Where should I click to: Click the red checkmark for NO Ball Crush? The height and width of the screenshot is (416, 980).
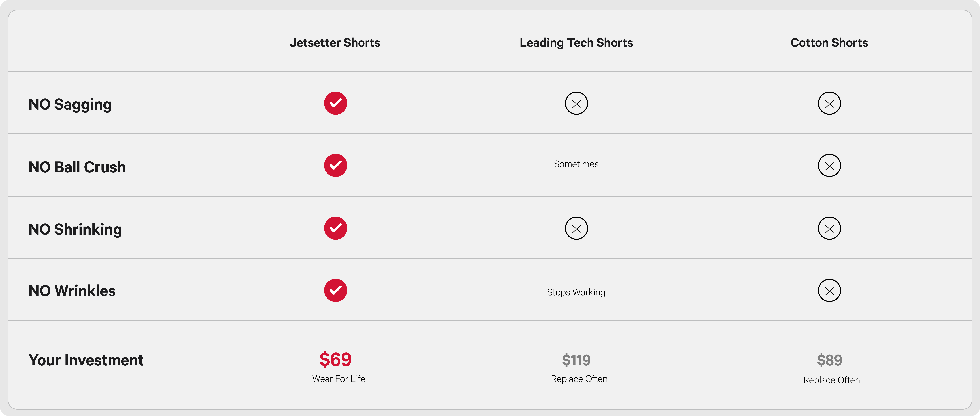[335, 166]
